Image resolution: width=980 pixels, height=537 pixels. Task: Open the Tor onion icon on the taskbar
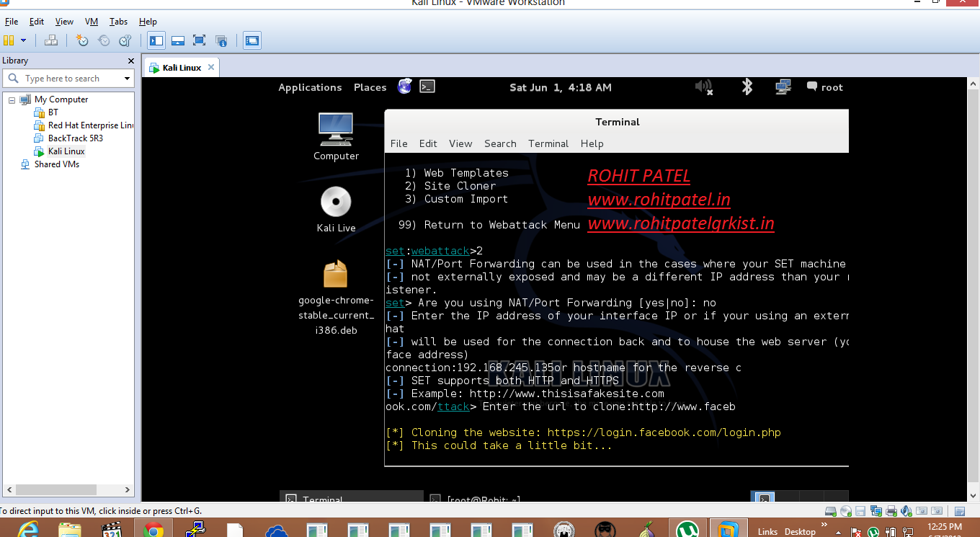pos(646,530)
